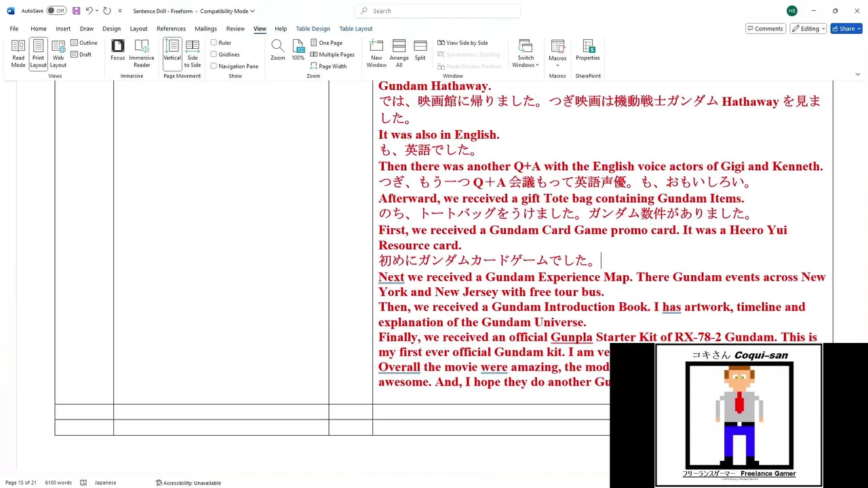
Task: Collapse the ribbon with the chevron
Action: 857,74
